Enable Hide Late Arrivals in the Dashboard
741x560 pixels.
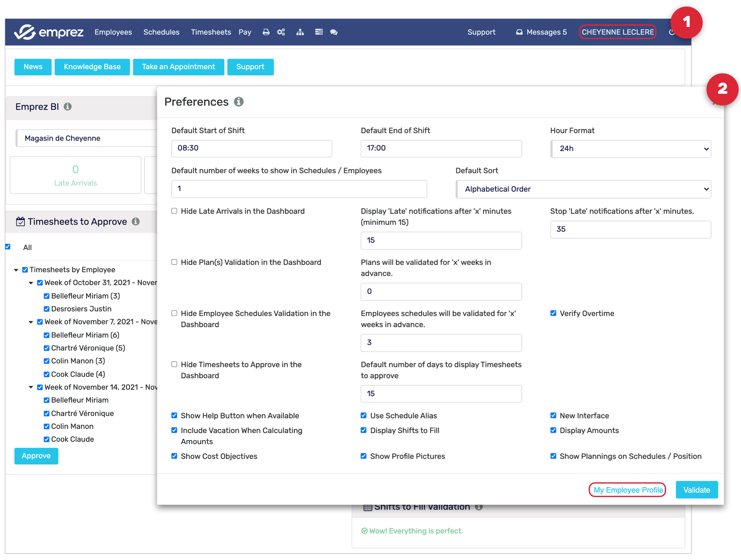[x=174, y=211]
